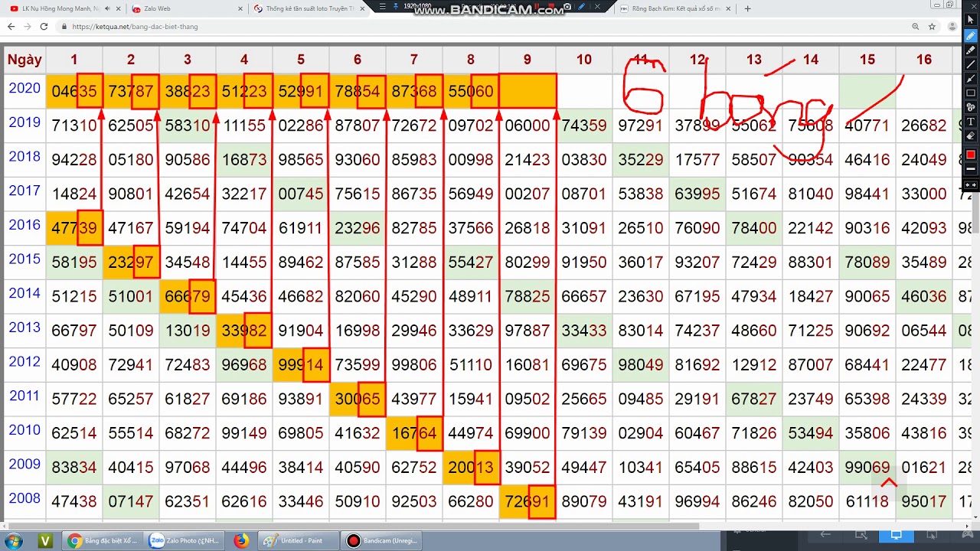Open the green V app in taskbar
Image resolution: width=980 pixels, height=551 pixels.
point(45,540)
